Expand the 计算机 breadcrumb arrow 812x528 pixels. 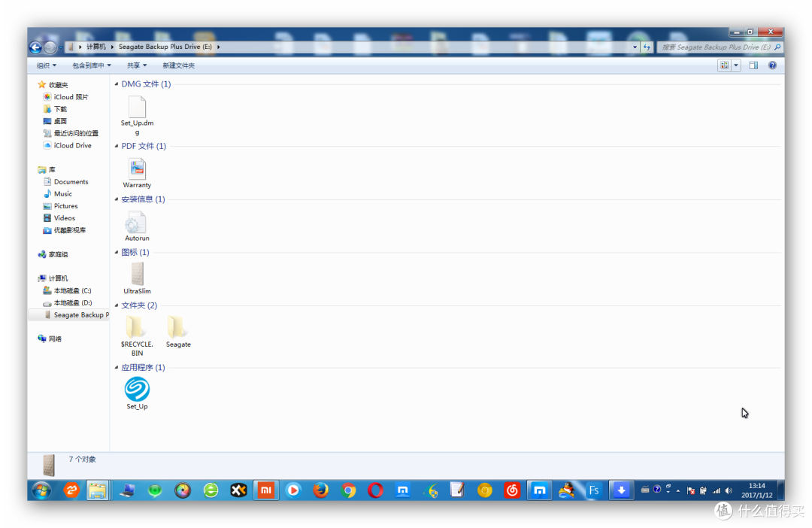click(x=112, y=47)
